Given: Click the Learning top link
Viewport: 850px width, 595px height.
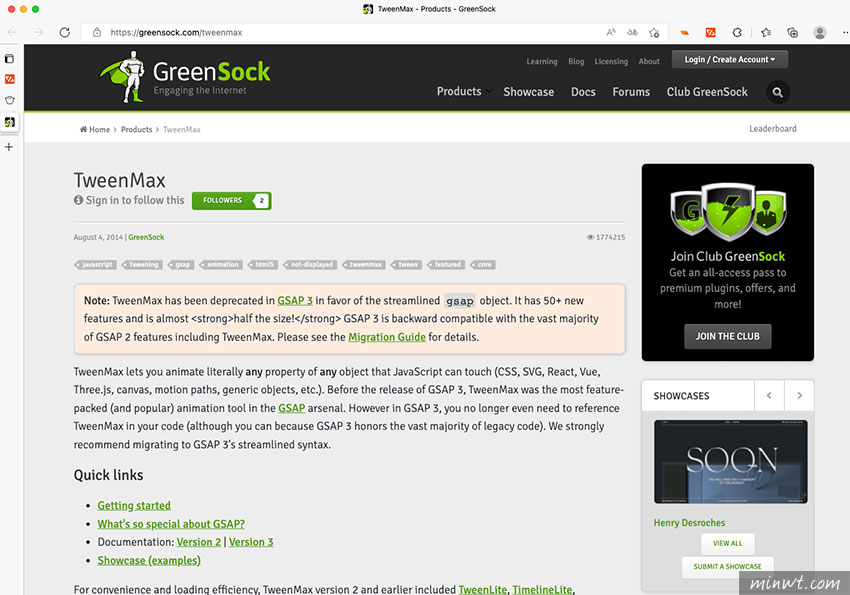Looking at the screenshot, I should 542,61.
